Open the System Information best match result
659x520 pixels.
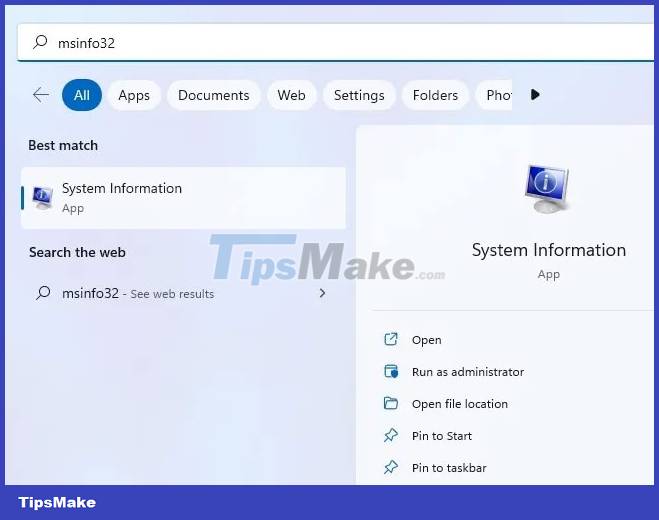(x=183, y=198)
